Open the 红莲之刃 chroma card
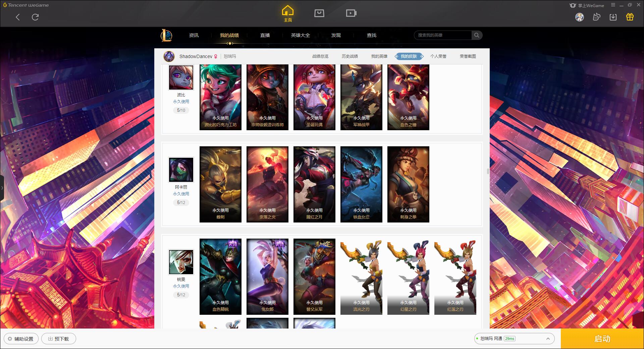Viewport: 644px width, 349px height. tap(455, 277)
